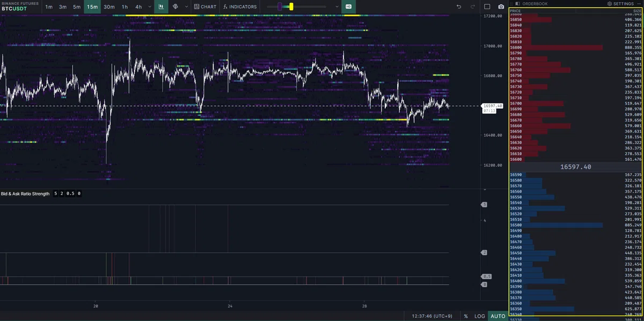The width and height of the screenshot is (644, 321).
Task: Select the 16350 bid row in orderbook
Action: point(576,309)
